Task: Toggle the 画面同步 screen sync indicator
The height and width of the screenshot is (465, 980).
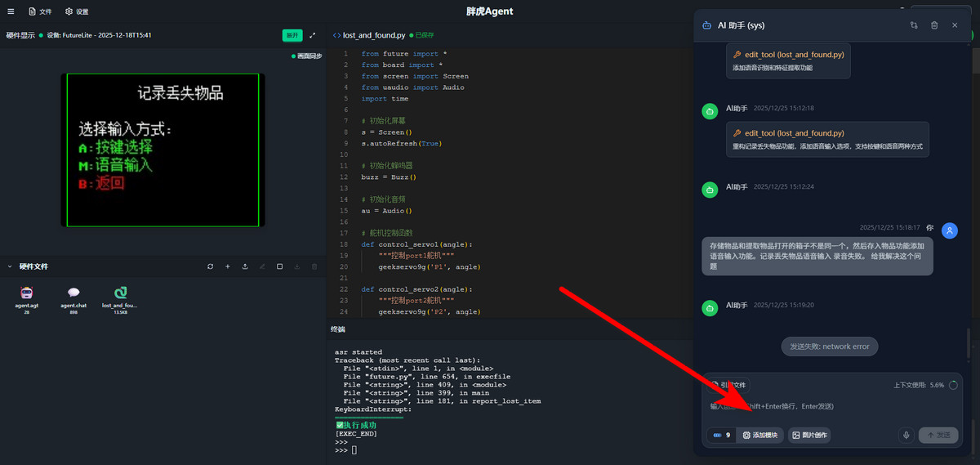Action: (x=307, y=56)
